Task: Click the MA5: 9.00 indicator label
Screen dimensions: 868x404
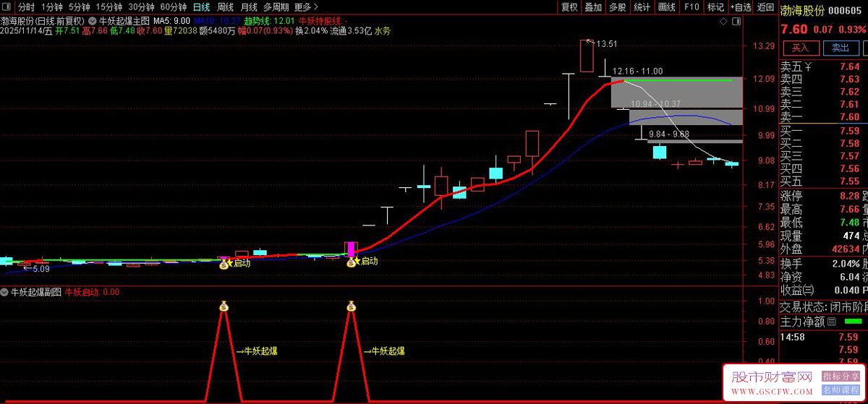Action: [x=172, y=21]
